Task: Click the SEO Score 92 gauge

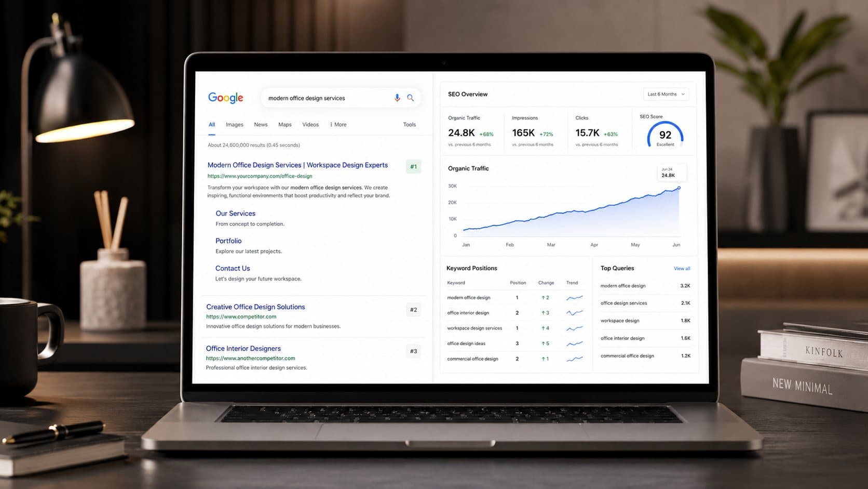Action: pos(665,135)
